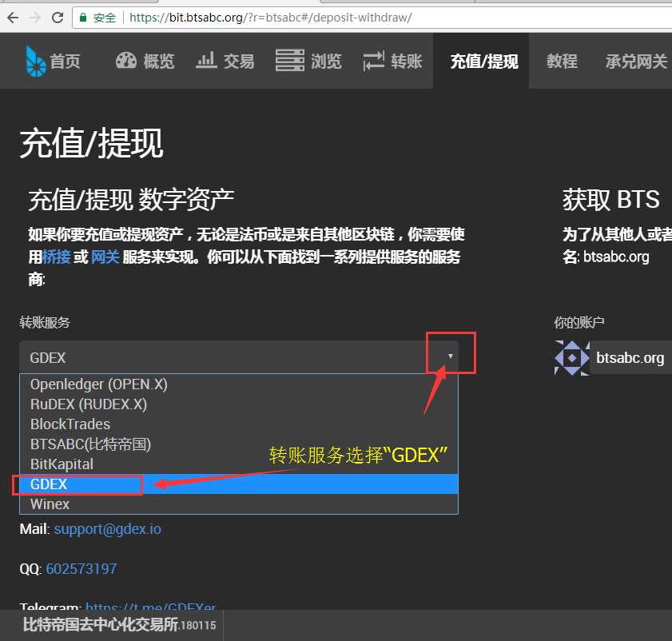Choose Winex from the service list
672x641 pixels.
tap(239, 504)
